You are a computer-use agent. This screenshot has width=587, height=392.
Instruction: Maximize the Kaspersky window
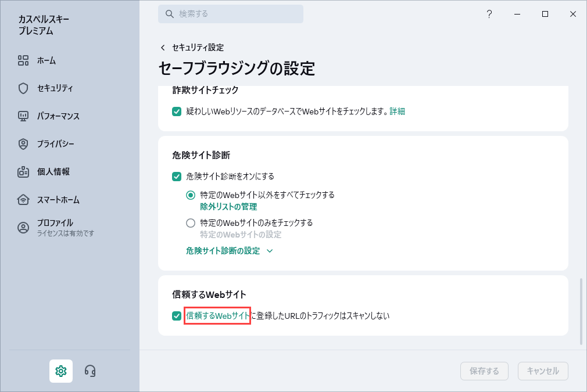[545, 14]
